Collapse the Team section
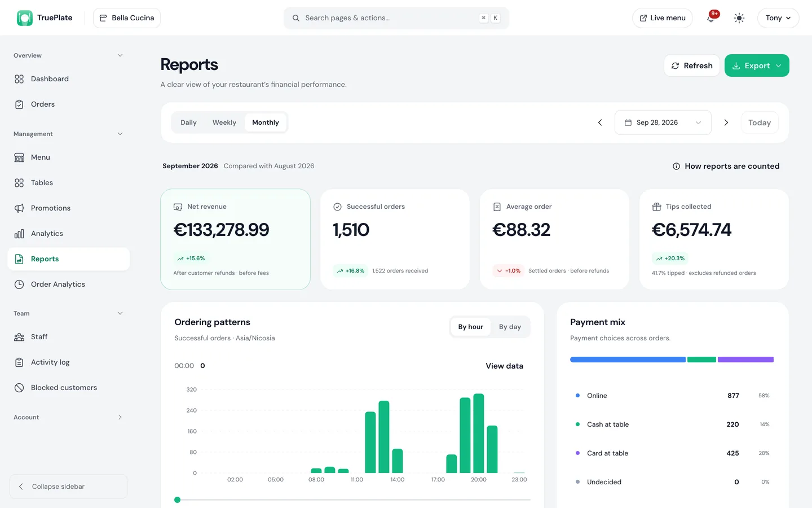Screen dimensions: 812x508 tap(120, 313)
